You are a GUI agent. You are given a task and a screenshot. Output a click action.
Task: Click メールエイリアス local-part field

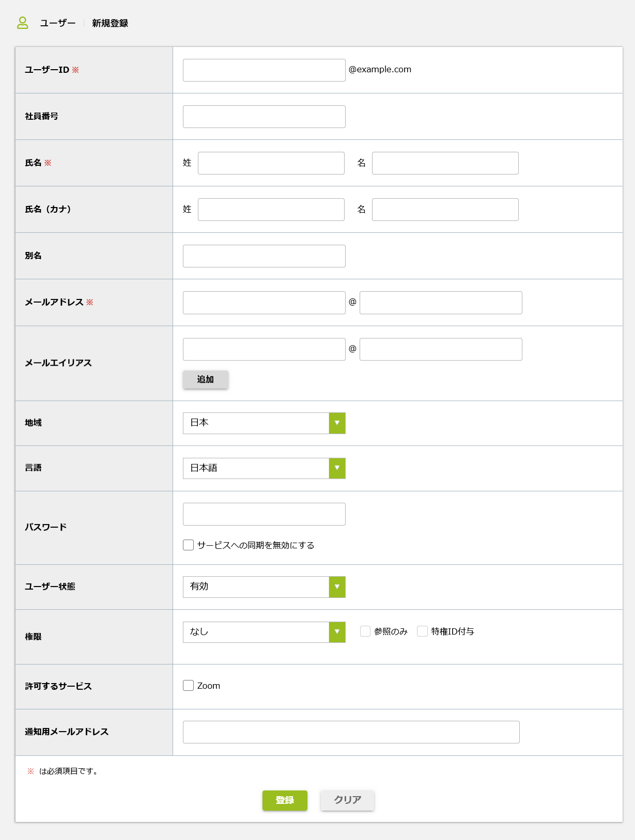264,350
